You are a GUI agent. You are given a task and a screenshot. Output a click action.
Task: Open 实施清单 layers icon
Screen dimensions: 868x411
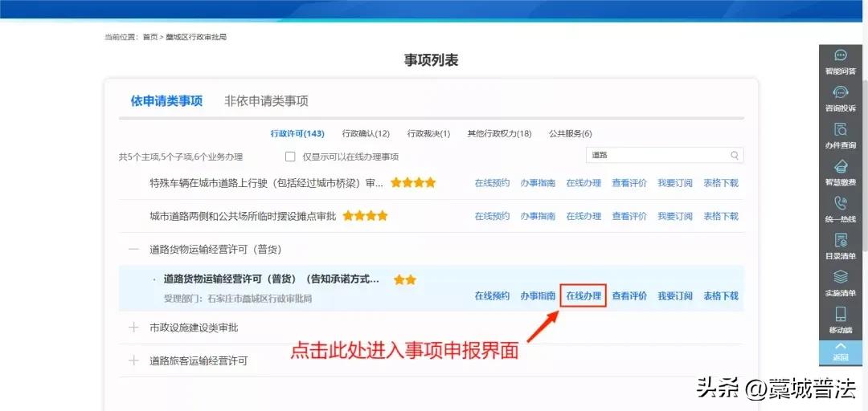[x=841, y=277]
